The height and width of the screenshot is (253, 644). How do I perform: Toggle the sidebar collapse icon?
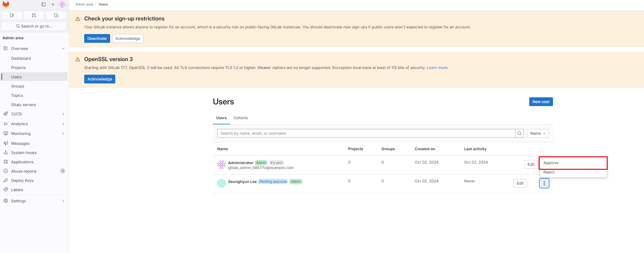[x=44, y=4]
